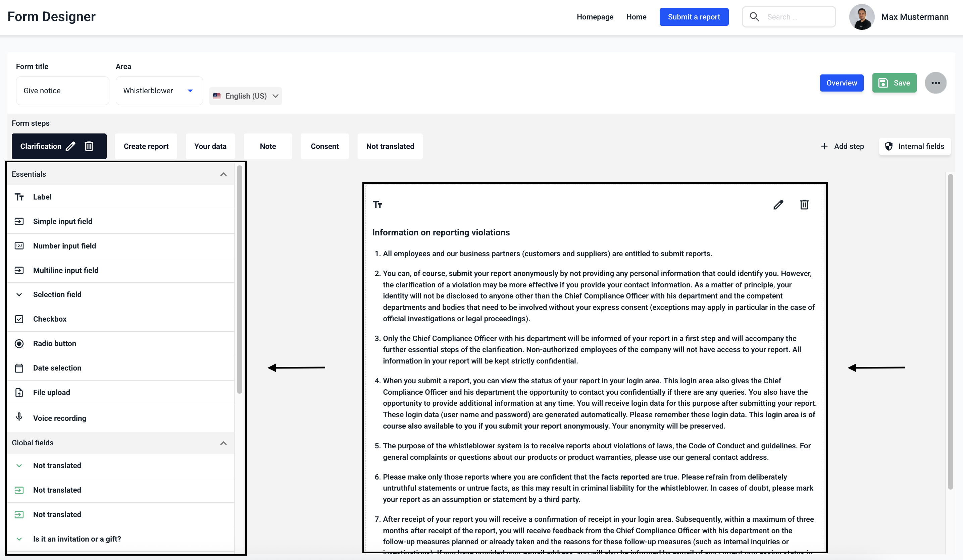This screenshot has height=560, width=963.
Task: Switch to the Create report step
Action: click(146, 146)
